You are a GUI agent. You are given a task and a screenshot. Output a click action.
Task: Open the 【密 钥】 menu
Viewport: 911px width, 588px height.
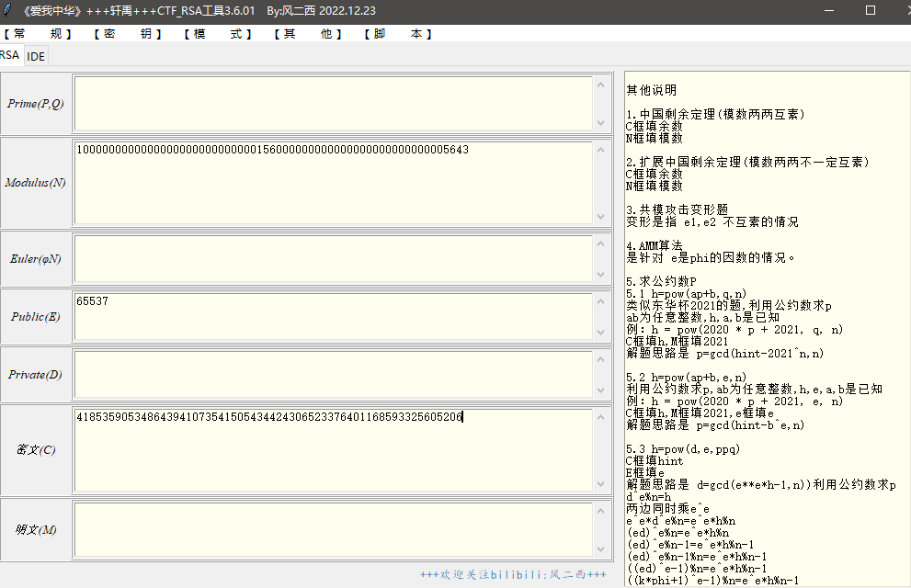click(x=128, y=34)
